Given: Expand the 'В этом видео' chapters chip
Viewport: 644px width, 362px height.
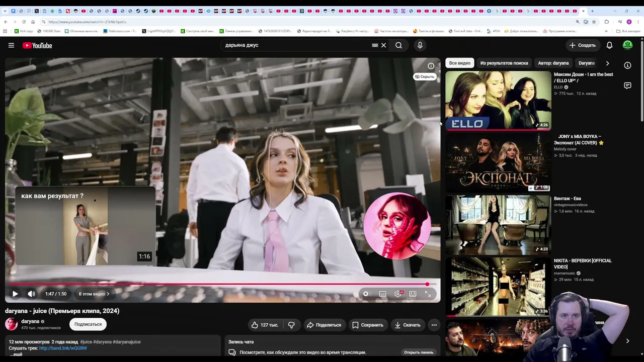Looking at the screenshot, I should 94,294.
